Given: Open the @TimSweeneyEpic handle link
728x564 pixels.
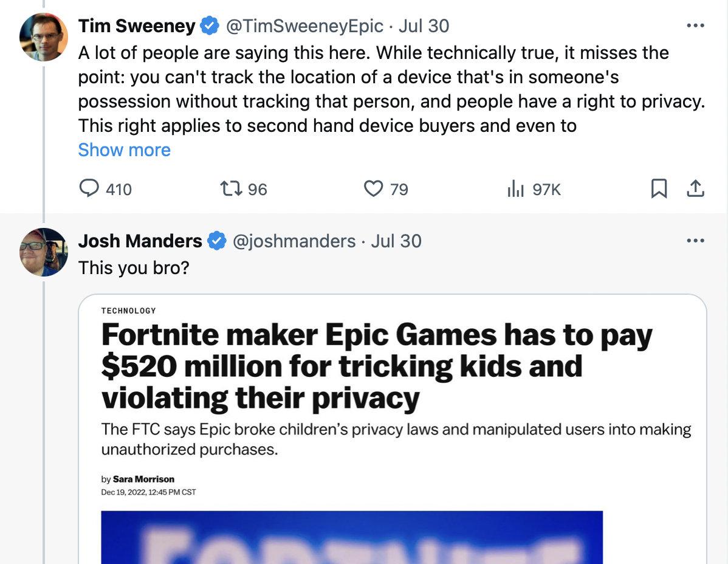Looking at the screenshot, I should tap(304, 26).
